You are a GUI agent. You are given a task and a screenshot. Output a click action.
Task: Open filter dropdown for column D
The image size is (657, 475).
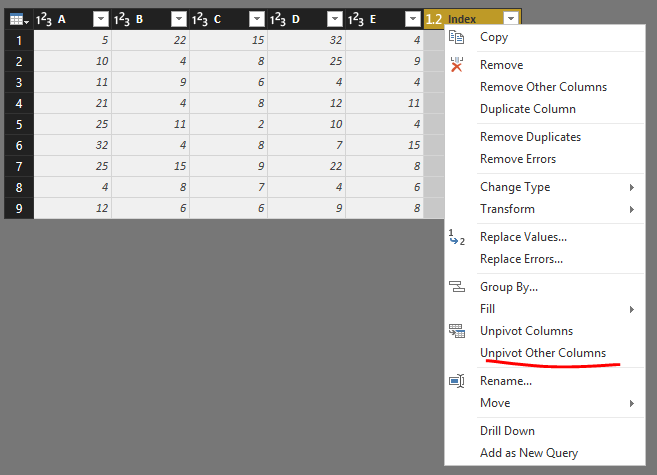point(335,19)
